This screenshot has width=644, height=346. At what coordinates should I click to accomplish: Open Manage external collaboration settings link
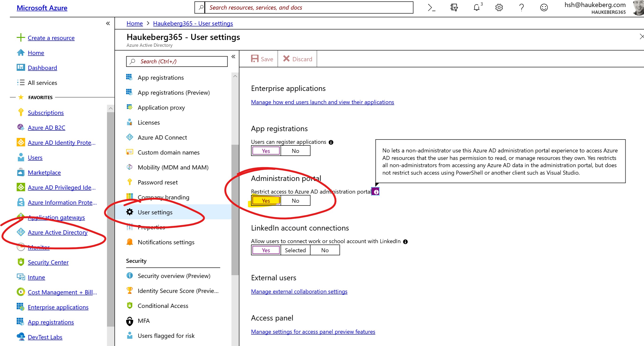pyautogui.click(x=299, y=292)
